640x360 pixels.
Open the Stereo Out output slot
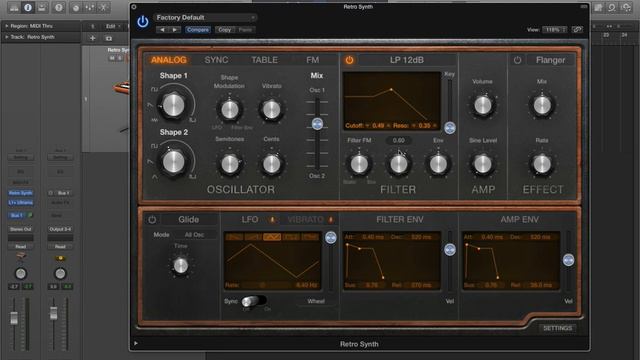pyautogui.click(x=20, y=229)
